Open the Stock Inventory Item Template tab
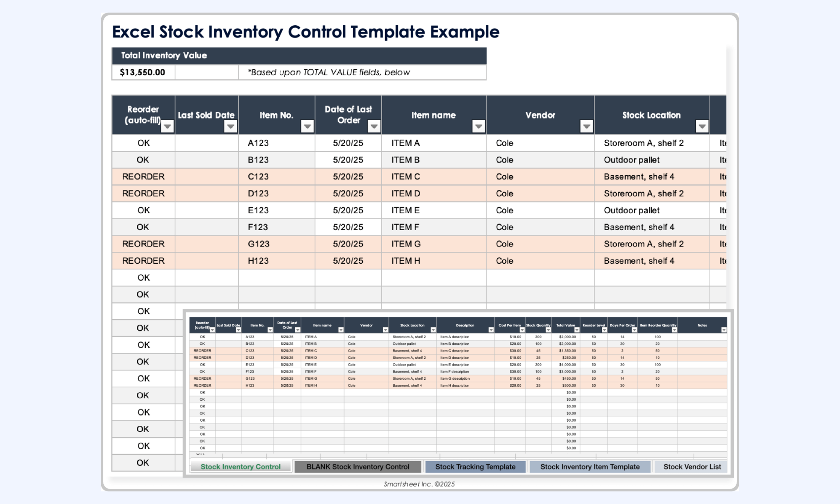 coord(590,467)
